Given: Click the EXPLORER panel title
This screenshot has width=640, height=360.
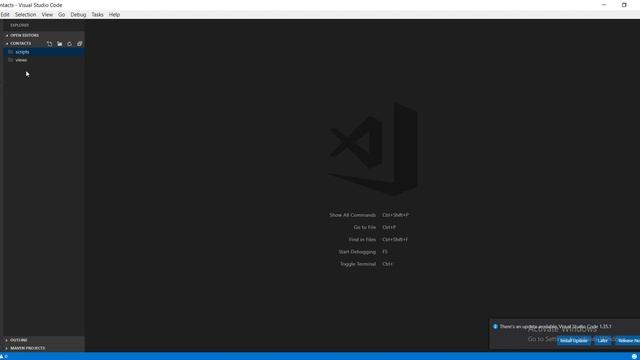Looking at the screenshot, I should click(x=19, y=25).
